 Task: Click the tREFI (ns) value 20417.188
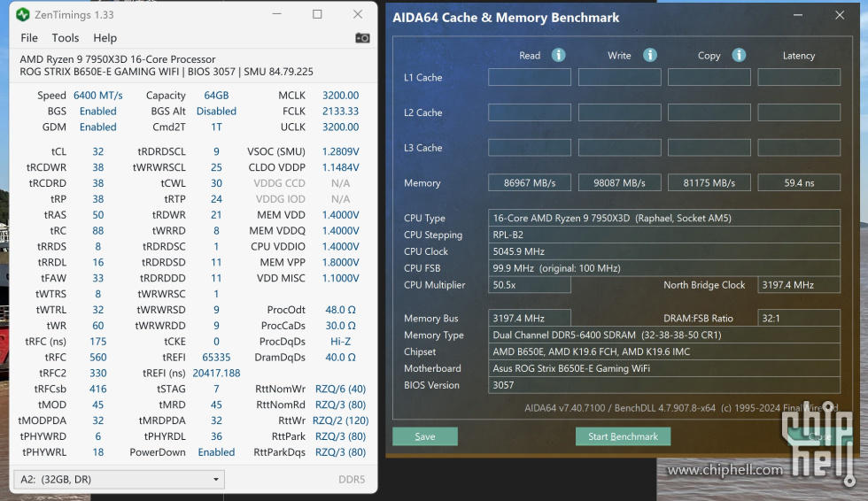click(x=216, y=374)
